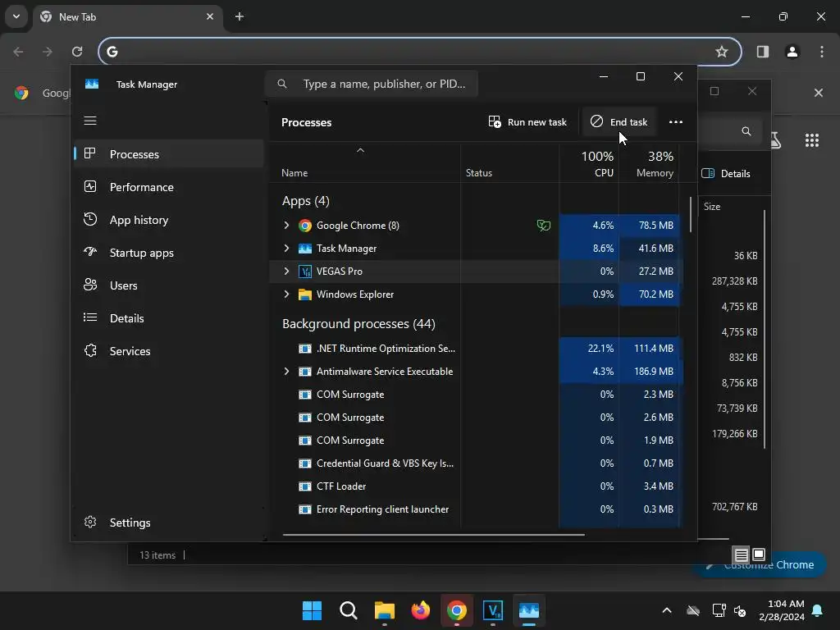Click the Google Chrome process icon
The width and height of the screenshot is (840, 630).
[x=305, y=226]
